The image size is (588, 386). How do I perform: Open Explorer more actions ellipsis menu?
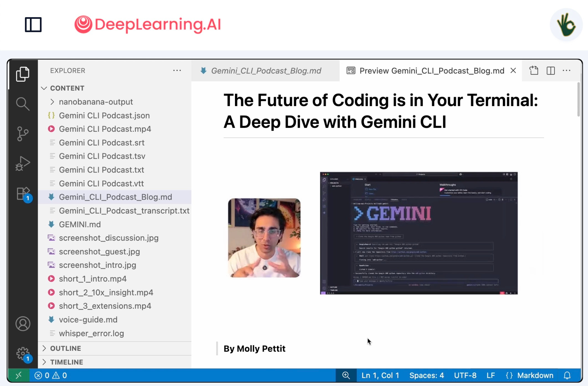click(177, 71)
